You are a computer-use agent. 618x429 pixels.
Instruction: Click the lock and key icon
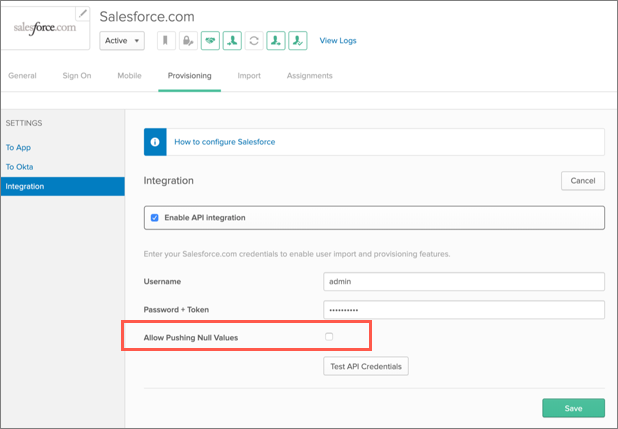coord(188,41)
